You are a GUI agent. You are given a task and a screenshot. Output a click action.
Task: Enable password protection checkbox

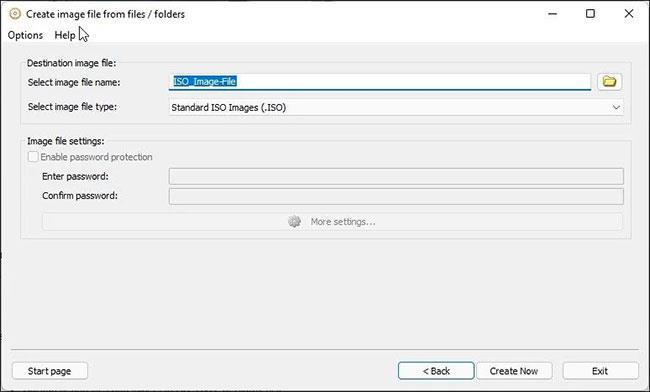pos(33,157)
